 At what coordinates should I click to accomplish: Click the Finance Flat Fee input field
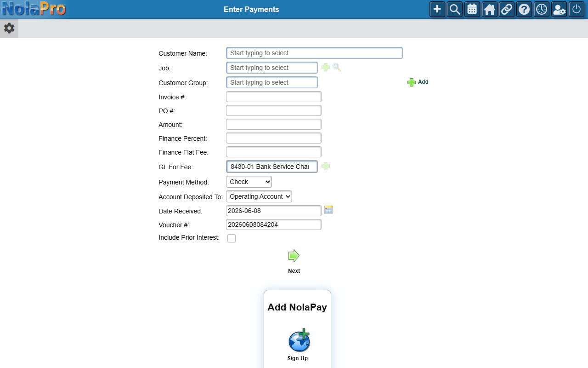click(274, 152)
